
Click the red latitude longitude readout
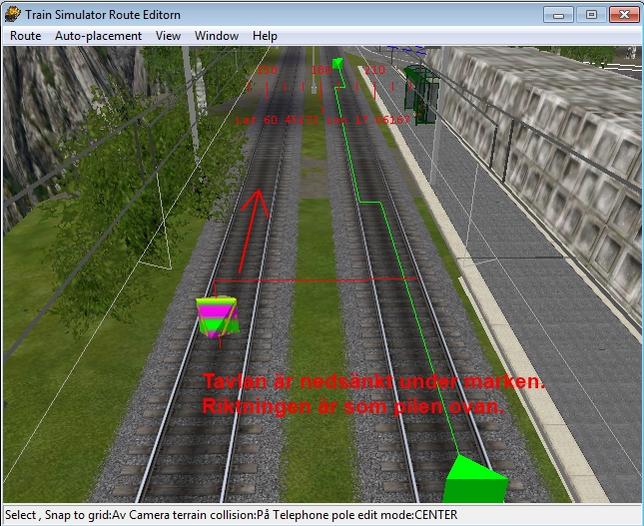click(322, 119)
